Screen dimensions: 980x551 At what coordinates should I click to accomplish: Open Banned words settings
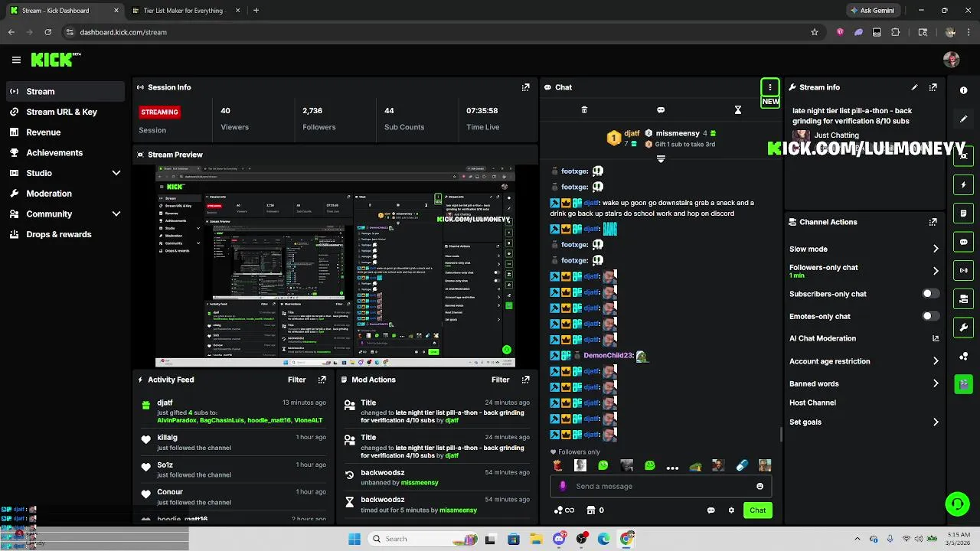(864, 383)
